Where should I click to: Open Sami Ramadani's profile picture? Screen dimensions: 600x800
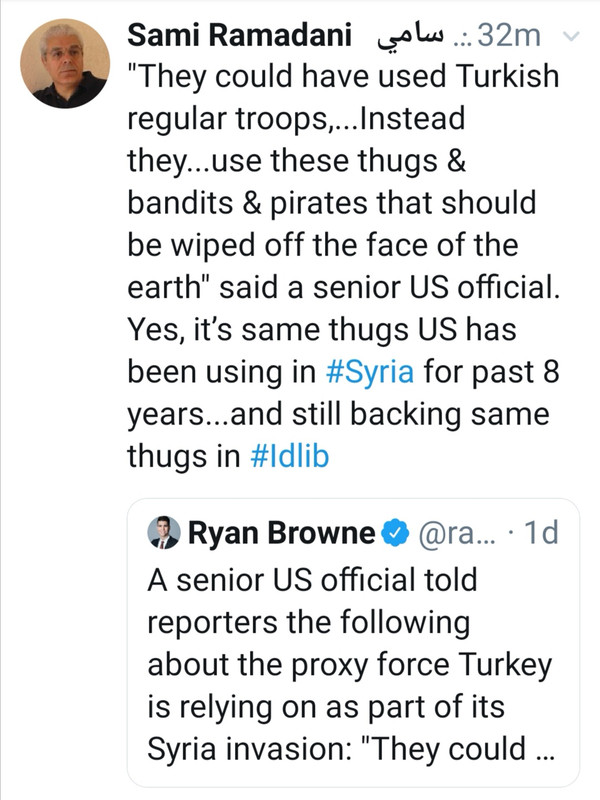65,63
